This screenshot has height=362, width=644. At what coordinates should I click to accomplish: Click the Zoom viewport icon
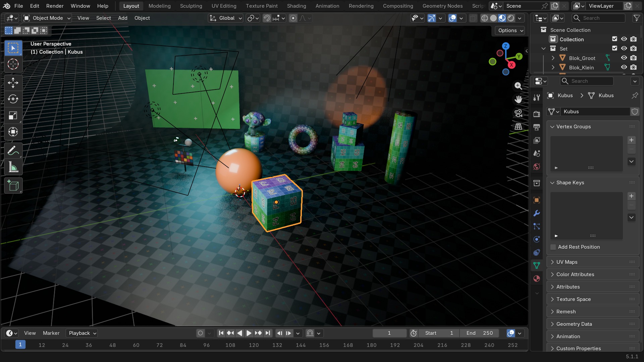click(x=518, y=86)
